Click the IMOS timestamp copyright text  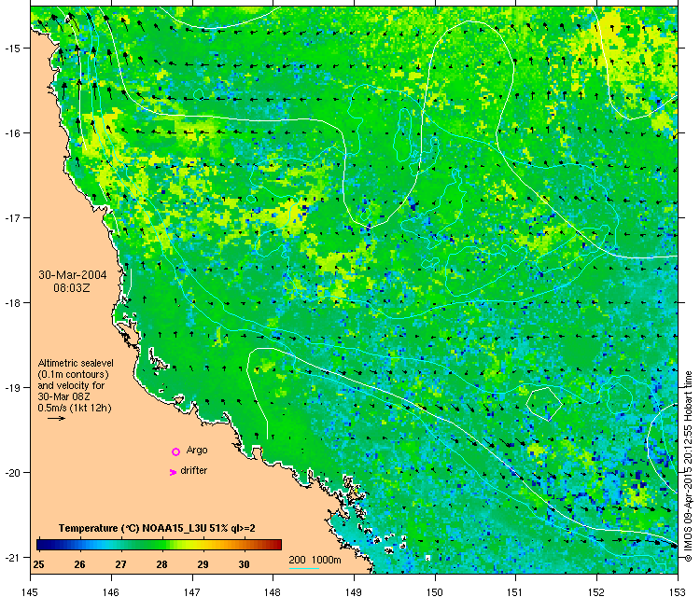(x=688, y=466)
